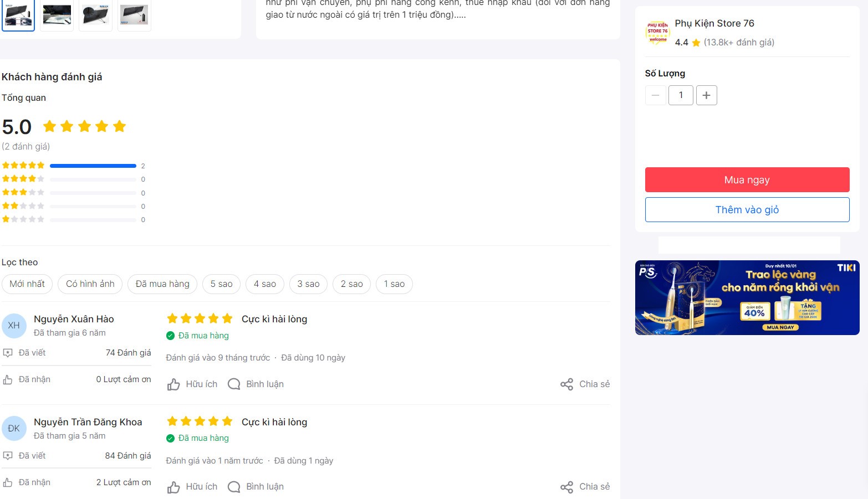Viewport: 868px width, 499px height.
Task: Click the 5-star rating bar row
Action: [x=74, y=166]
